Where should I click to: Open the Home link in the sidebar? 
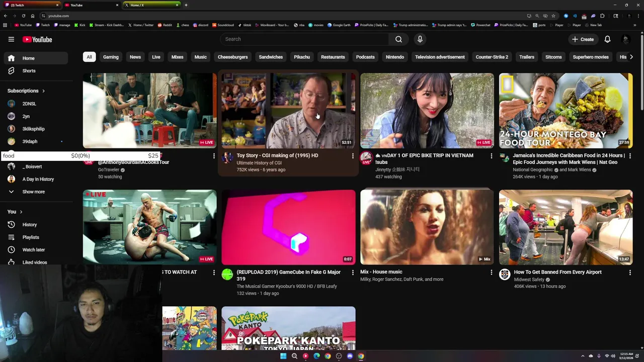tap(35, 58)
